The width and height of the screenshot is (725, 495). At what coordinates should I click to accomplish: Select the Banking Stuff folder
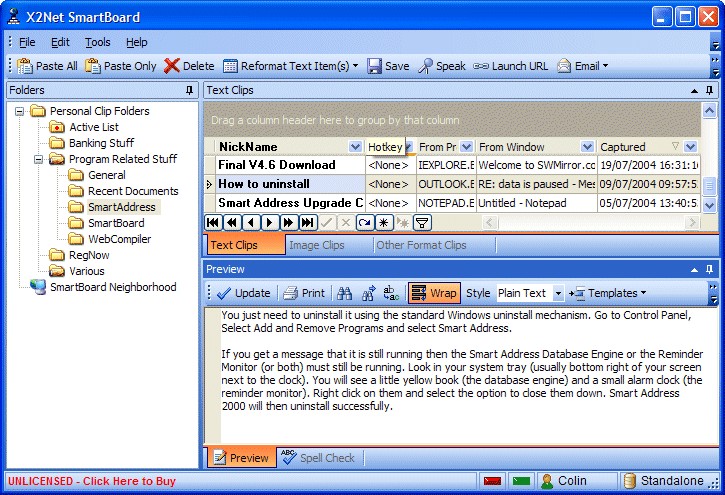[100, 143]
